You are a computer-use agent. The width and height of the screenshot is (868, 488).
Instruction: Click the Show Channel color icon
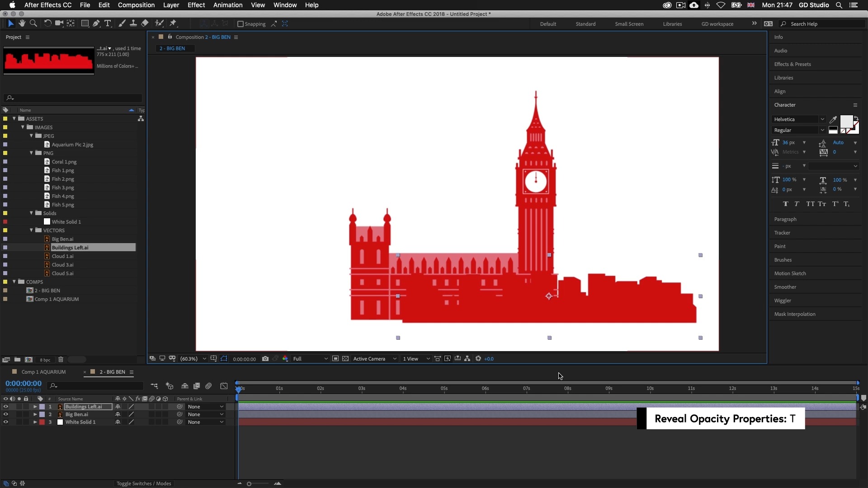tap(285, 359)
